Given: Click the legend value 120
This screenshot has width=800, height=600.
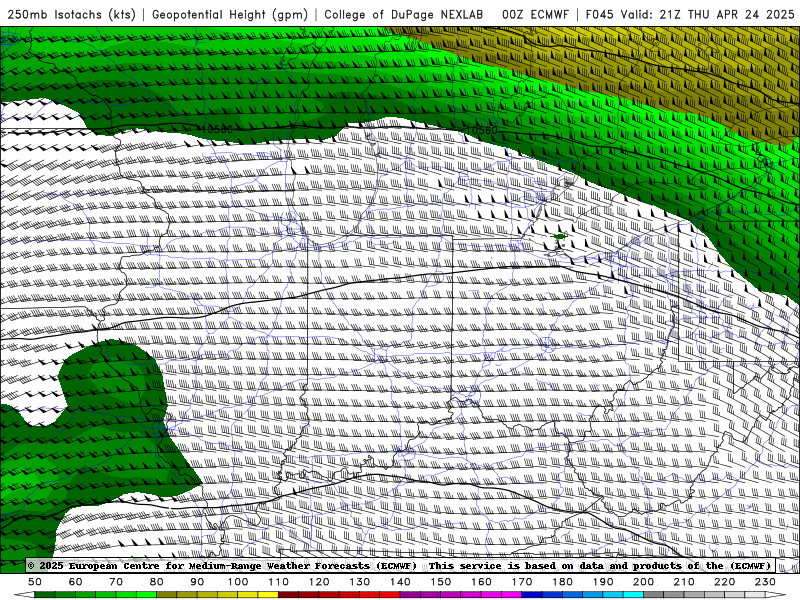Looking at the screenshot, I should pos(319,582).
